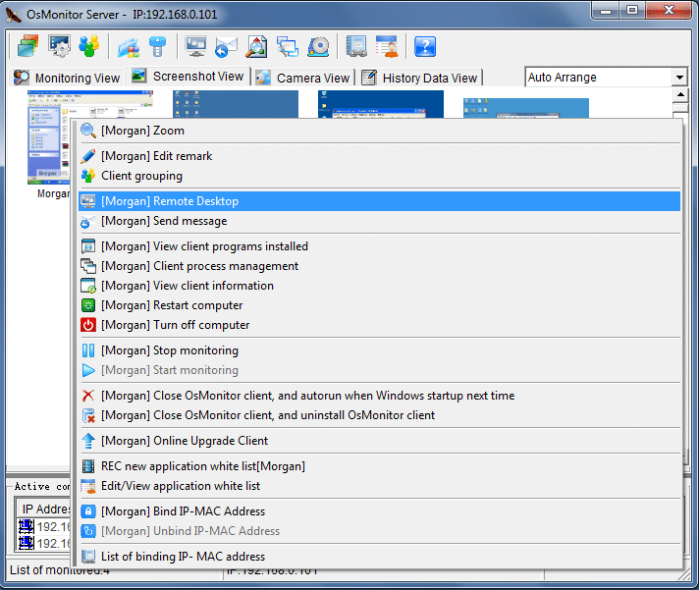Click the pencil icon beside Edit remark
Screen dimensions: 700x590
click(88, 156)
